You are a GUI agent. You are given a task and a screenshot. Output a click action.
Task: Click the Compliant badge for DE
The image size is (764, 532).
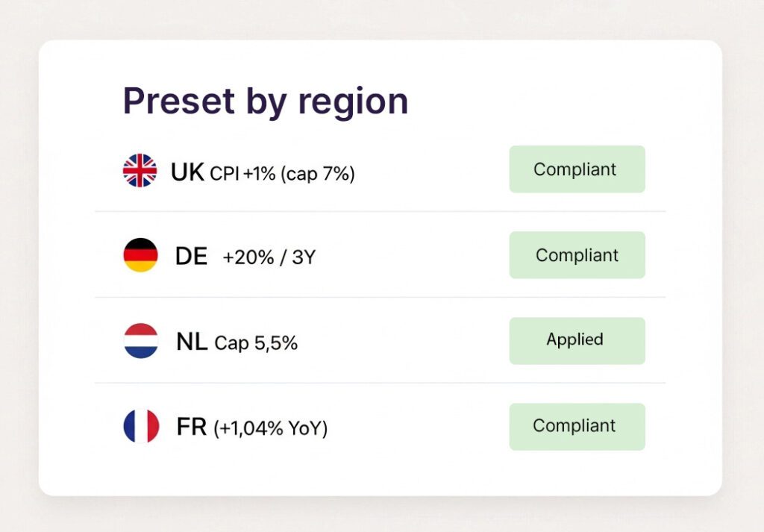[x=576, y=254]
